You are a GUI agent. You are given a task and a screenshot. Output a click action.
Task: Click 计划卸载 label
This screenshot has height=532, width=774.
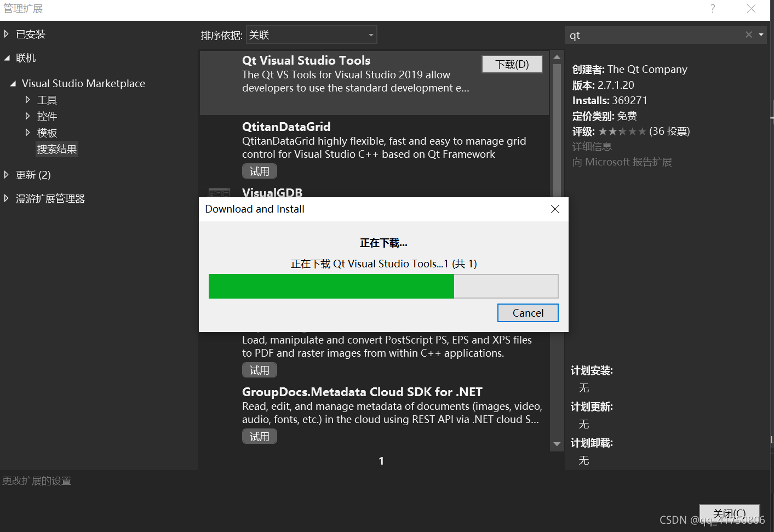592,443
